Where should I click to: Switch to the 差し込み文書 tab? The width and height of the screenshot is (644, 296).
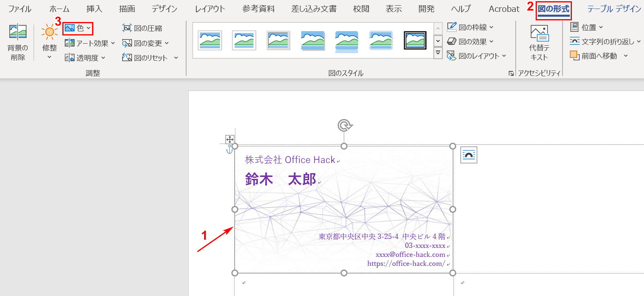coord(314,9)
